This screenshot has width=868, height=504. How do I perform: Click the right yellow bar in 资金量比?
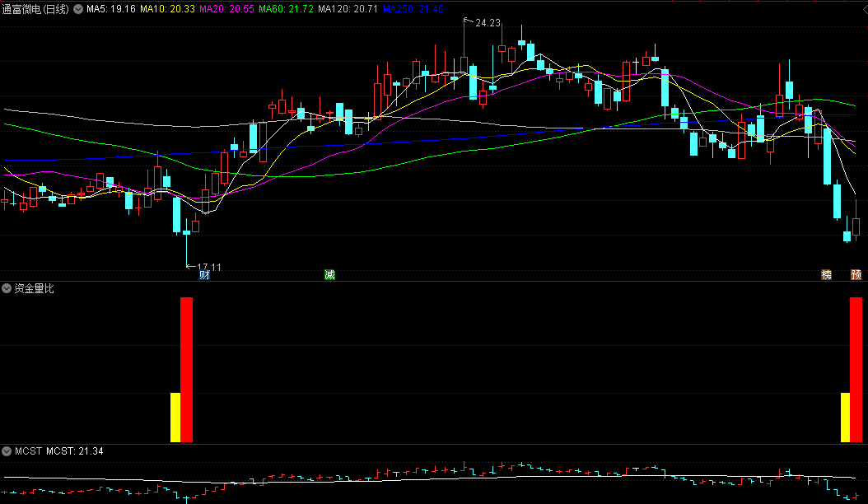pos(845,417)
